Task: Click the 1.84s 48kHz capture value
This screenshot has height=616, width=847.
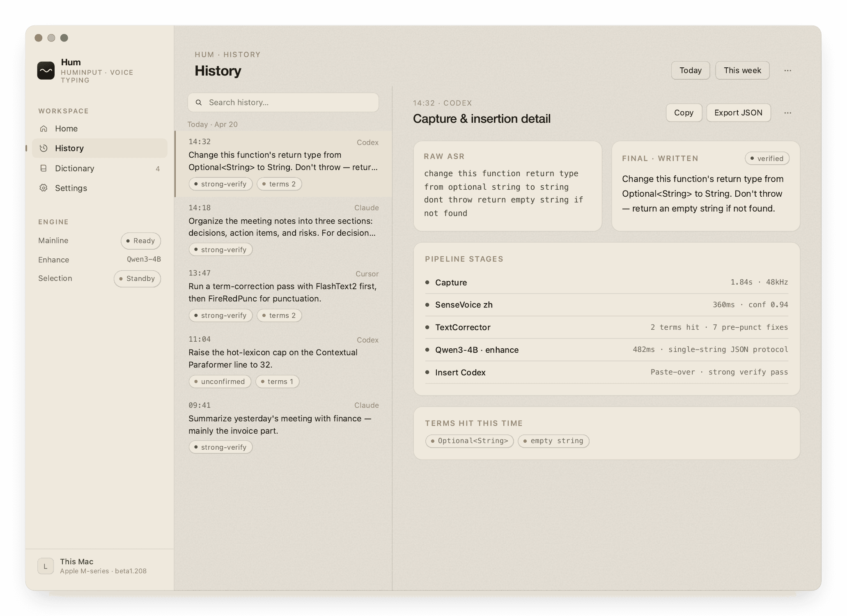Action: click(759, 282)
